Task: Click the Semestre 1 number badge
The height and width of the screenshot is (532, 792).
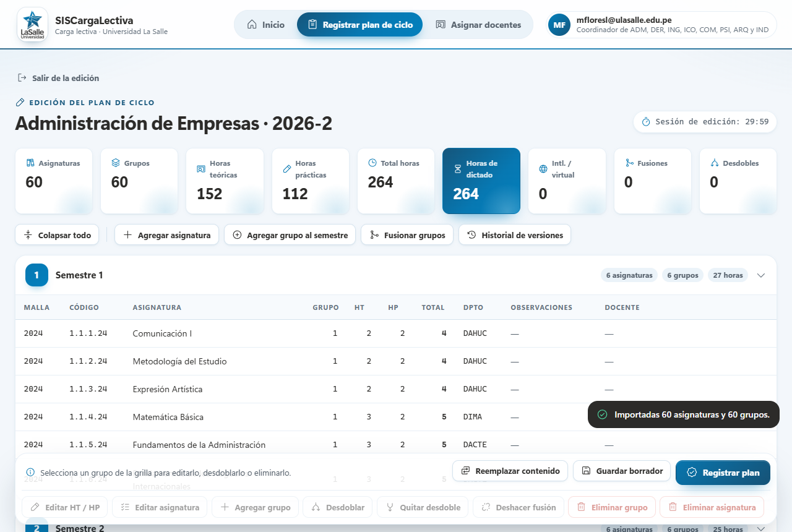Action: 37,275
